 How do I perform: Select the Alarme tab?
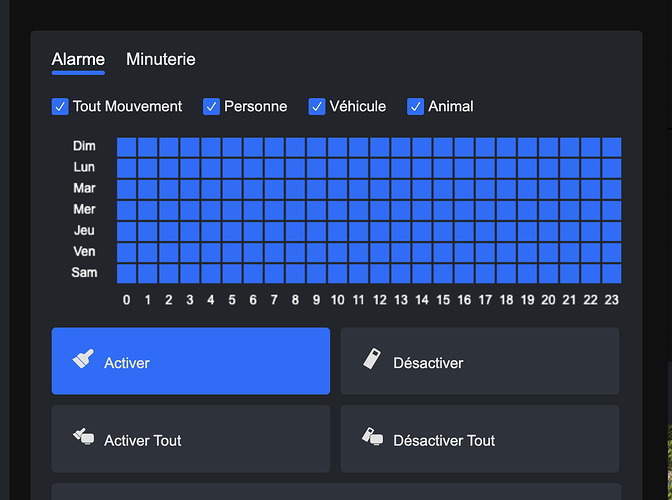pos(78,60)
